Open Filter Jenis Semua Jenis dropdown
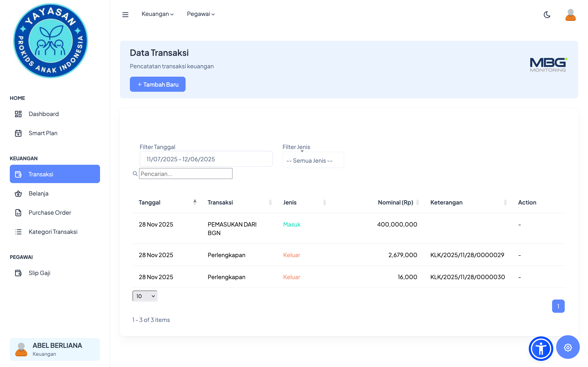The image size is (588, 367). pyautogui.click(x=313, y=160)
